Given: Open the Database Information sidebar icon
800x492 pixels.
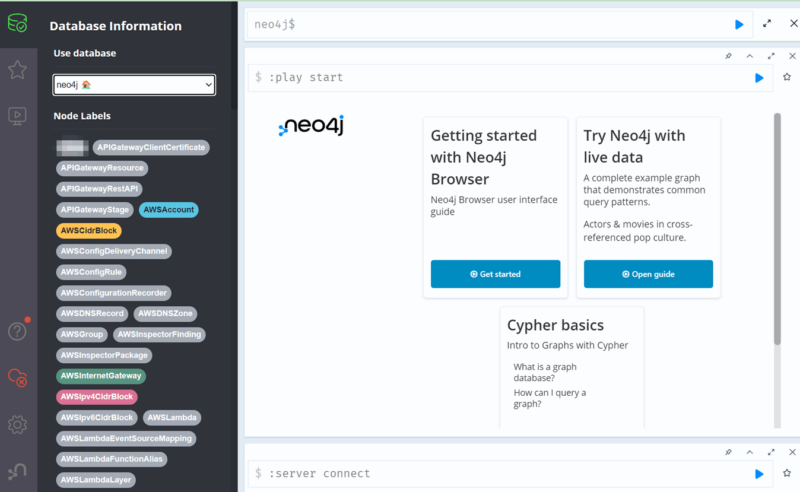Looking at the screenshot, I should pyautogui.click(x=17, y=23).
